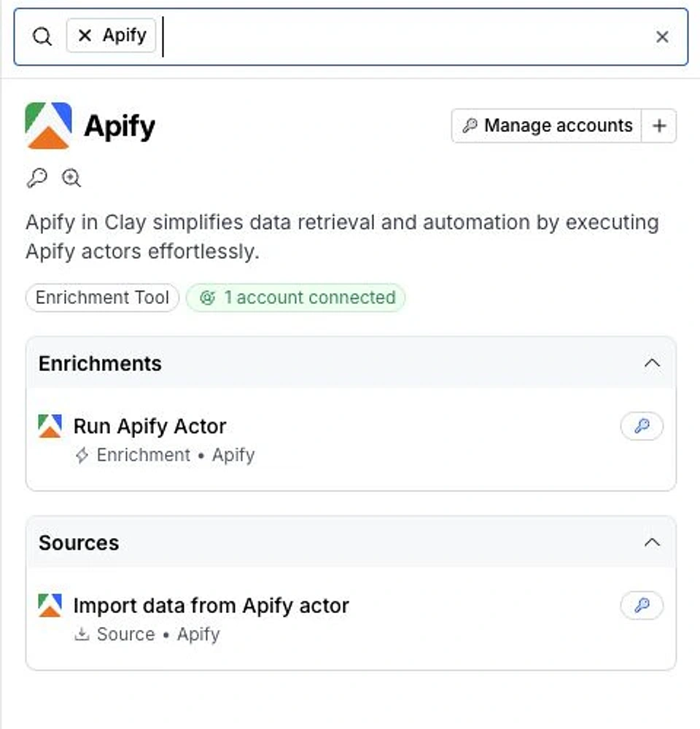Click the Source • Apify subtitle

147,635
